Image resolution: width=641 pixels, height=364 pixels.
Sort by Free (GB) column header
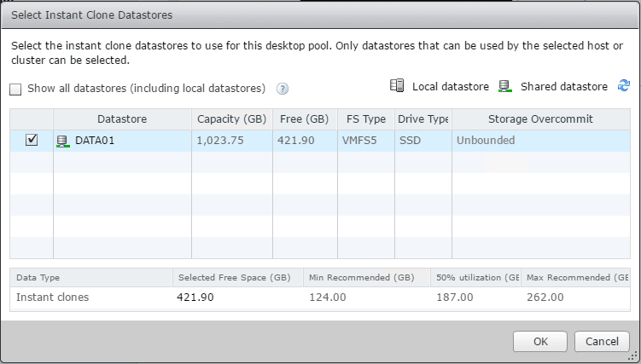click(305, 118)
